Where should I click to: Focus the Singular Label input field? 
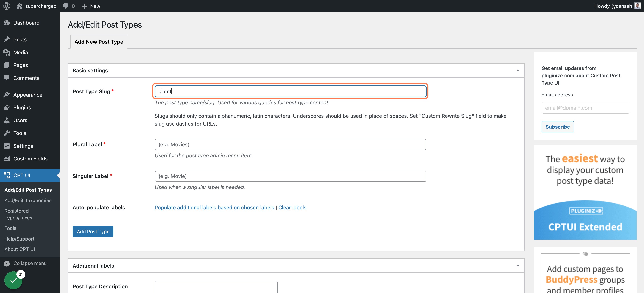tap(290, 176)
